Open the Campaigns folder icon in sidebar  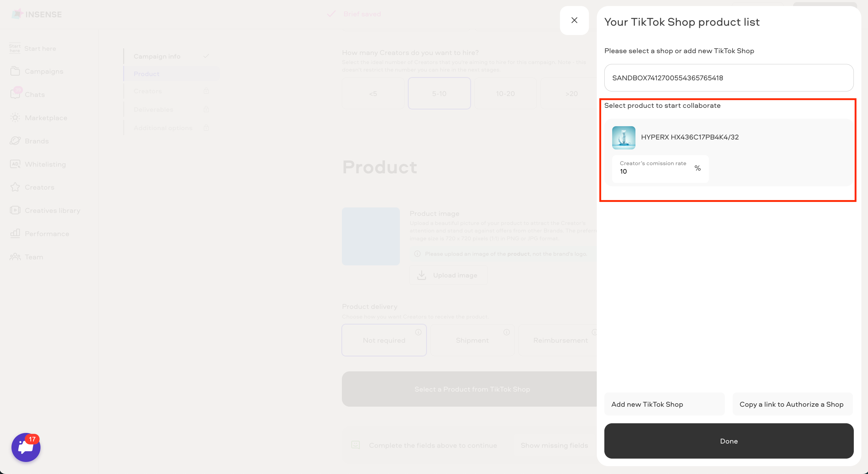click(15, 71)
